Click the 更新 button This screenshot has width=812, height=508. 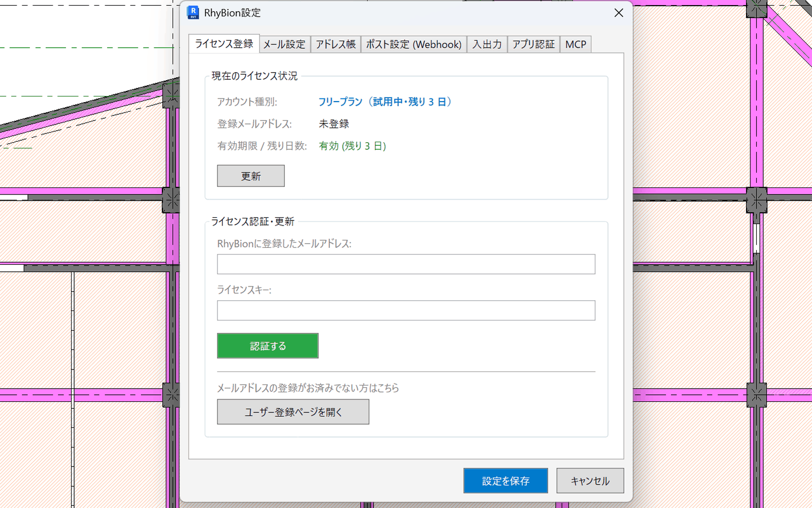coord(251,176)
